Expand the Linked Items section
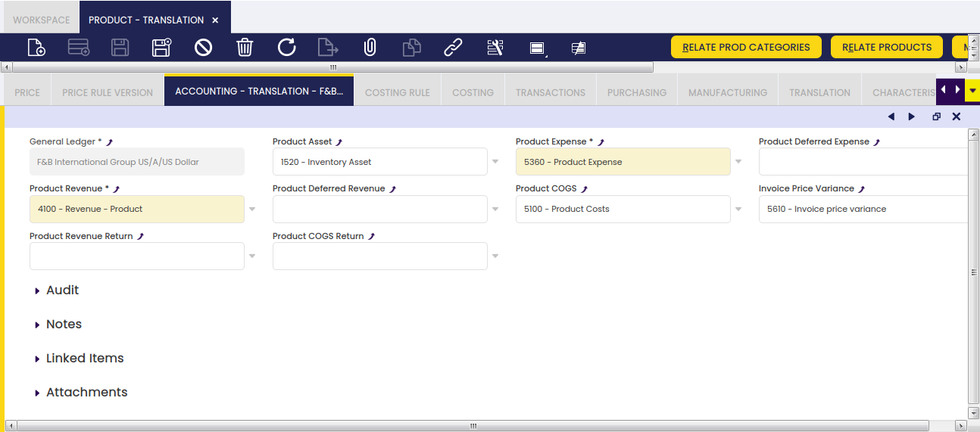Screen dimensions: 980x432 tap(79, 359)
